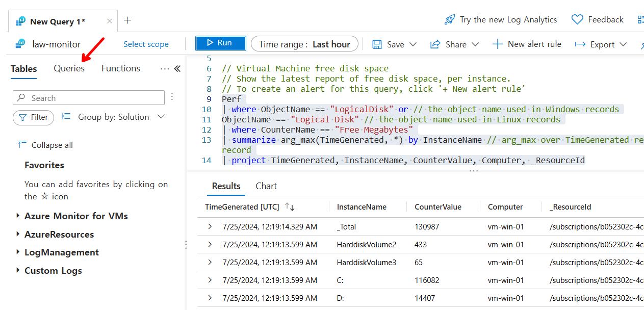Expand the AzureResources group
The height and width of the screenshot is (310, 644).
pyautogui.click(x=19, y=235)
